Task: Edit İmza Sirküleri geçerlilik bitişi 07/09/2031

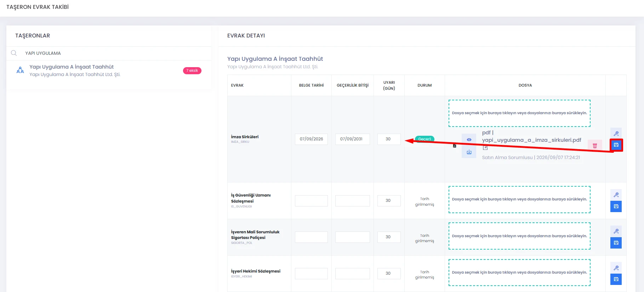Action: click(352, 139)
